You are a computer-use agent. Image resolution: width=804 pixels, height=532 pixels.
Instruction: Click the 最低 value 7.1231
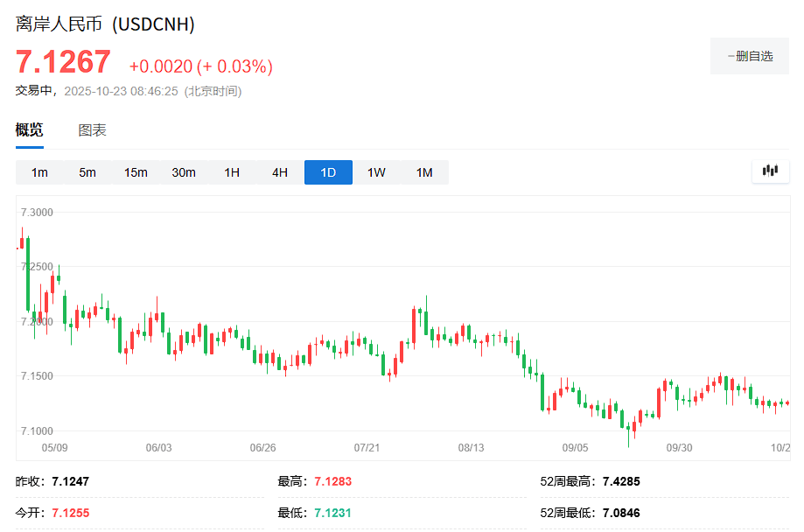point(332,513)
